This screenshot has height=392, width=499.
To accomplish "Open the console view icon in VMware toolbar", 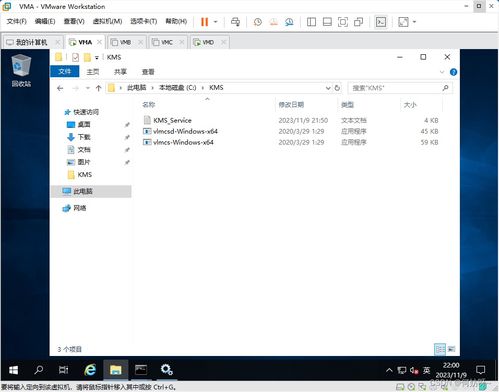I will pos(381,22).
